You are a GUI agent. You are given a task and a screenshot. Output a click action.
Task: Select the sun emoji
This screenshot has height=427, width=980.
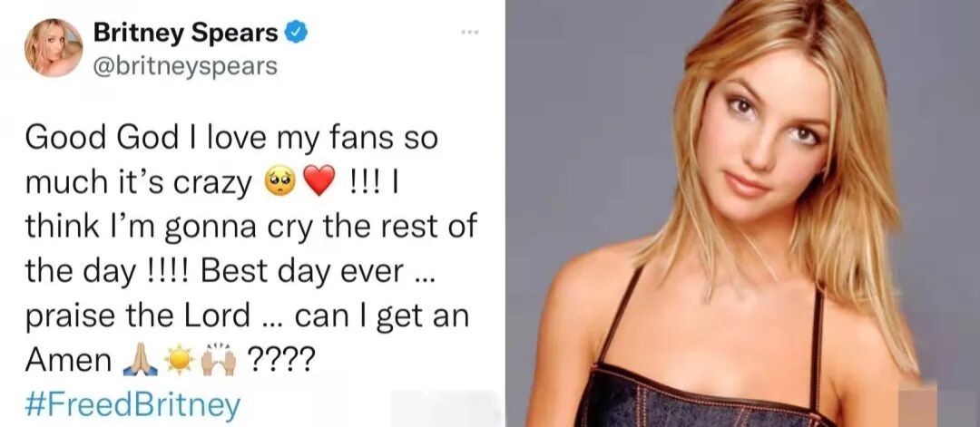(x=179, y=361)
